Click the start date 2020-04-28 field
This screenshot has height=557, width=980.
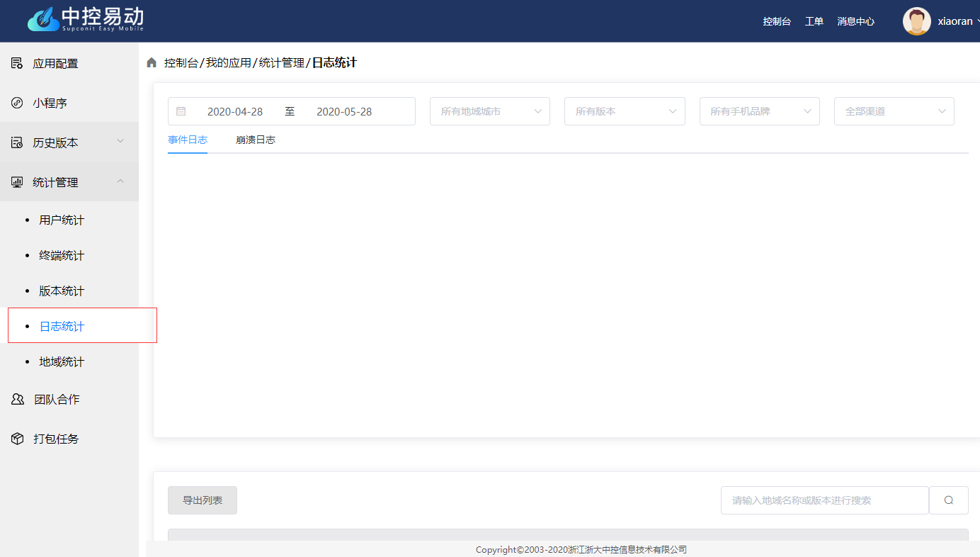(x=235, y=111)
